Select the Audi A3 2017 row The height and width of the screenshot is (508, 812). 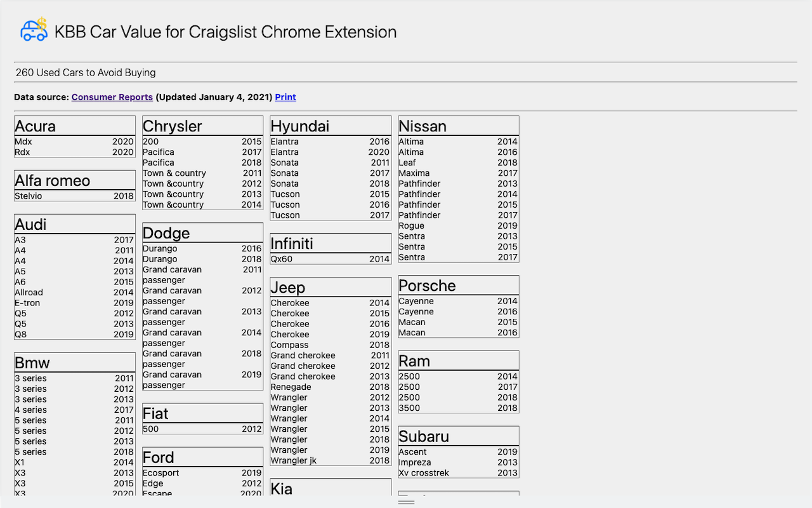coord(75,240)
